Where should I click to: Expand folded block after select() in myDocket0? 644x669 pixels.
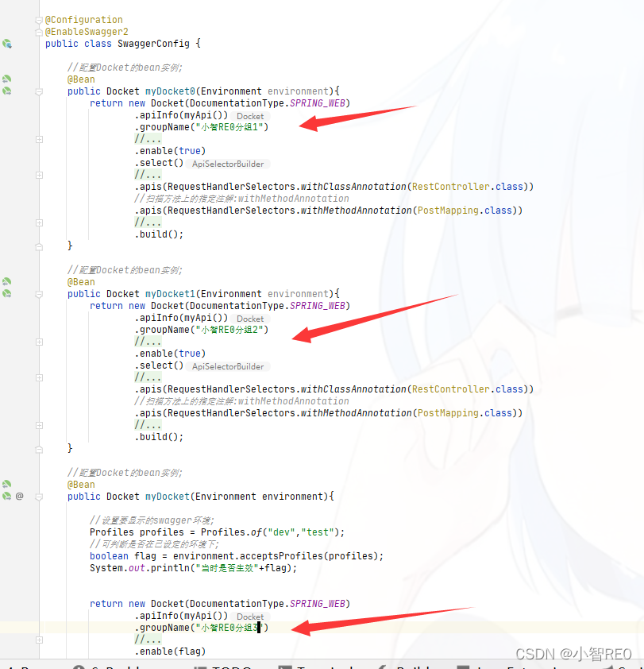pyautogui.click(x=39, y=175)
